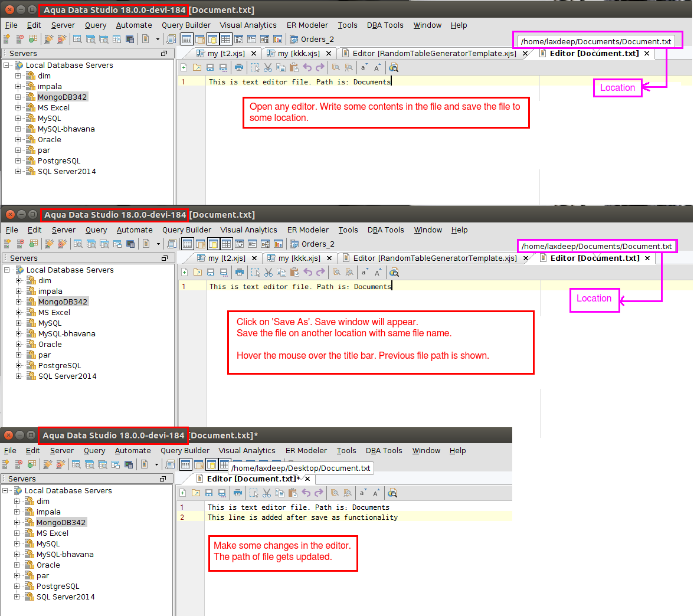Screen dimensions: 694x616
Task: Select the Oracle server in the bottom window's tree
Action: coord(48,565)
